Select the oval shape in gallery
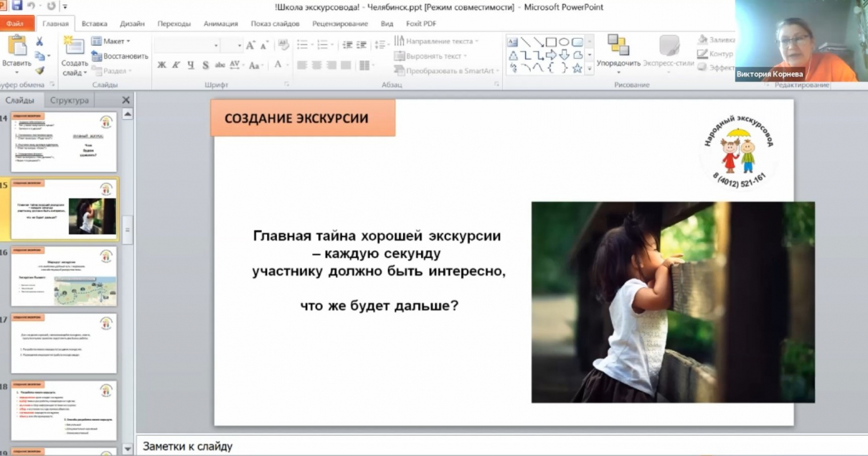Image resolution: width=868 pixels, height=456 pixels. click(564, 42)
